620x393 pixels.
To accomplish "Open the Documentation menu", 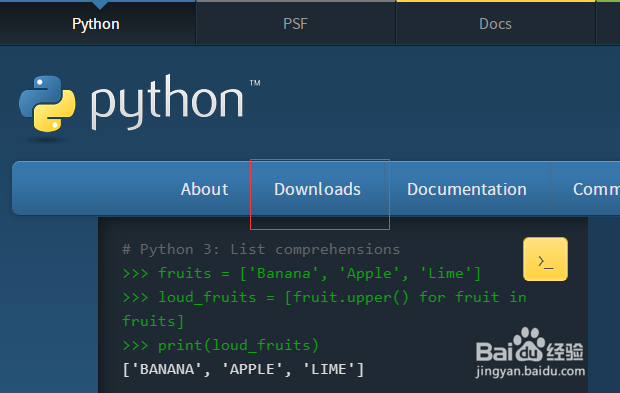I will tap(467, 189).
